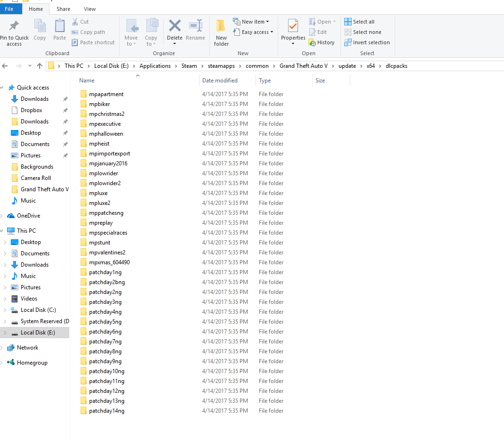
Task: Select the mpspecialraces folder name
Action: (108, 233)
